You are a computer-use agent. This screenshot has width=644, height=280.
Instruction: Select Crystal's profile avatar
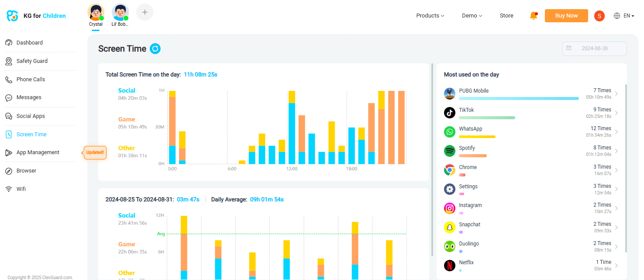[96, 12]
